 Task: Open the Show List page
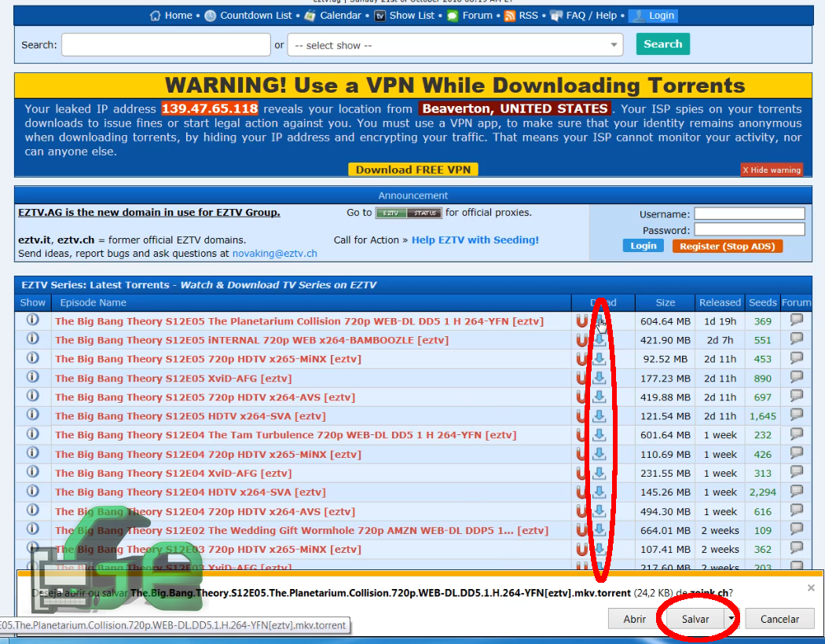(412, 15)
